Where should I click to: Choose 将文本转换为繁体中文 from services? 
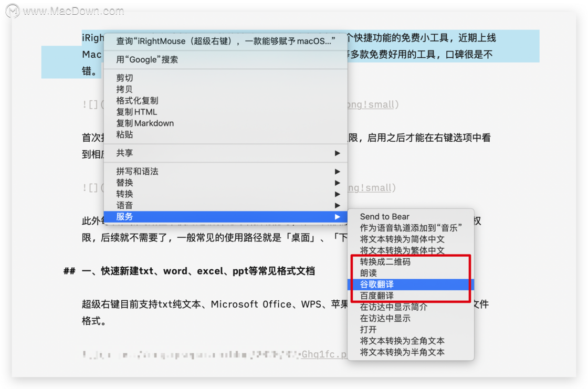(x=411, y=250)
